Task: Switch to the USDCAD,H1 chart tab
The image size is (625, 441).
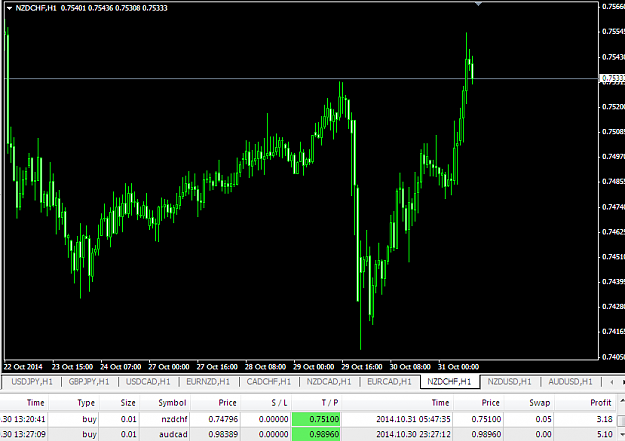Action: (148, 382)
